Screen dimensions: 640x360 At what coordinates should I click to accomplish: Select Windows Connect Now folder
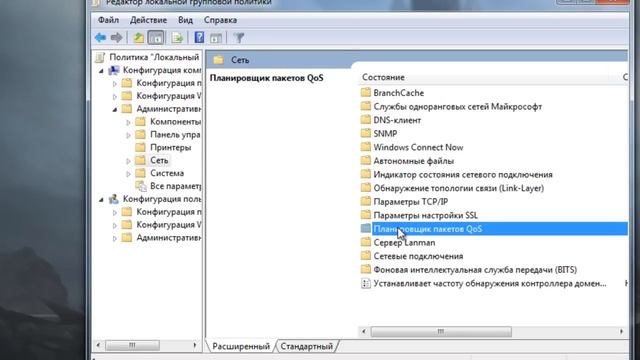tap(418, 147)
